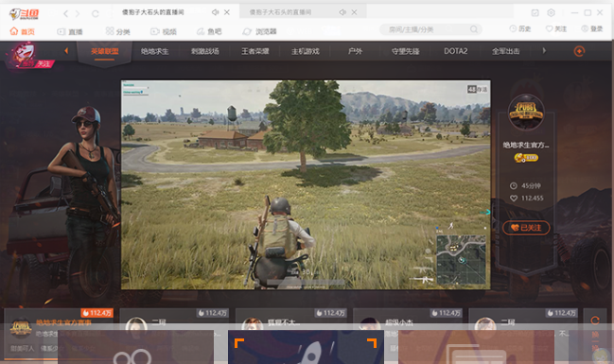The width and height of the screenshot is (614, 364).
Task: Select the 英雄联盟 category tab
Action: [x=105, y=51]
